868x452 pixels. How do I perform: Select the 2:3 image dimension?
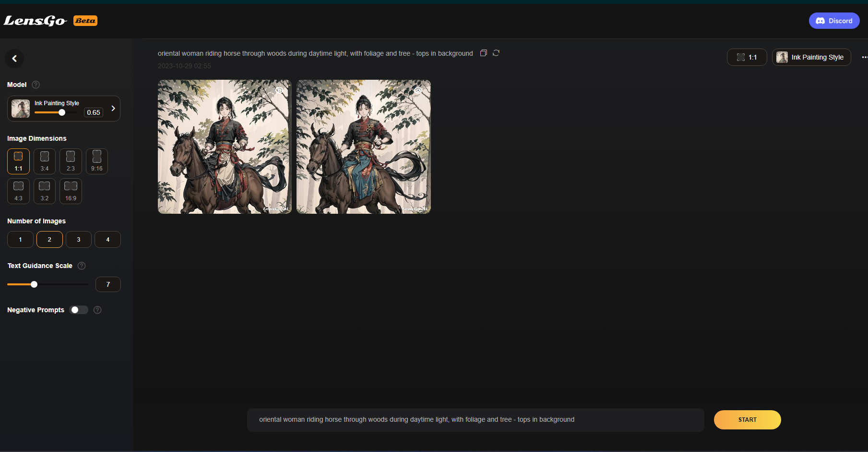71,161
